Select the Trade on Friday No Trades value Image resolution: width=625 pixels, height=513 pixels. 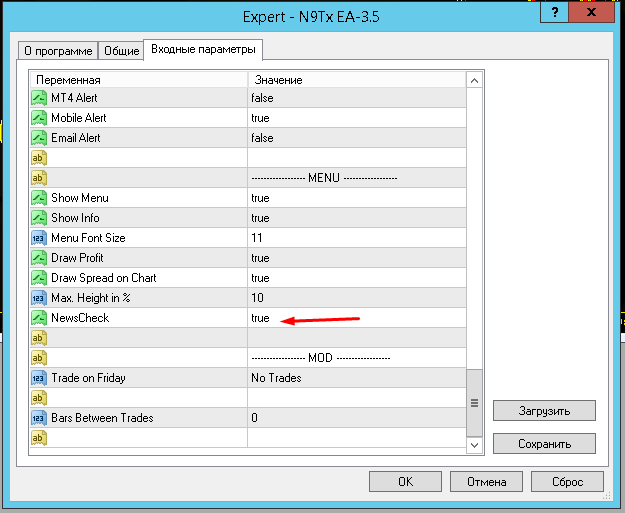pyautogui.click(x=276, y=378)
